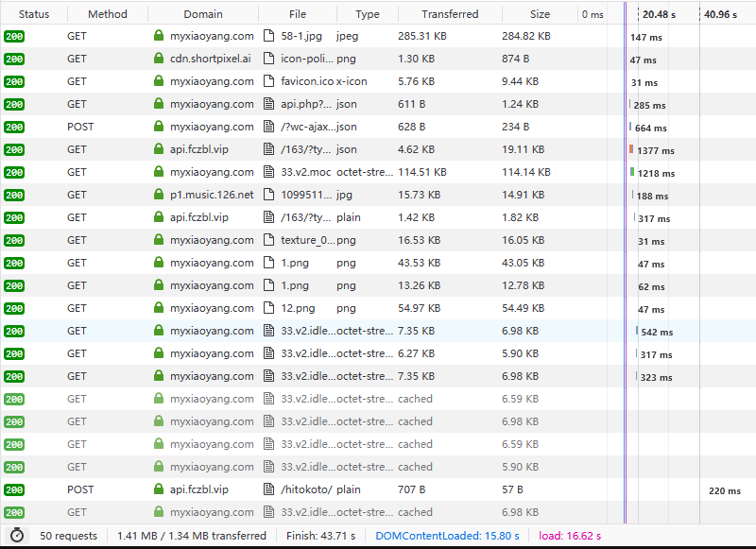Click the lock icon for p1.music.126.net
756x549 pixels.
(159, 195)
